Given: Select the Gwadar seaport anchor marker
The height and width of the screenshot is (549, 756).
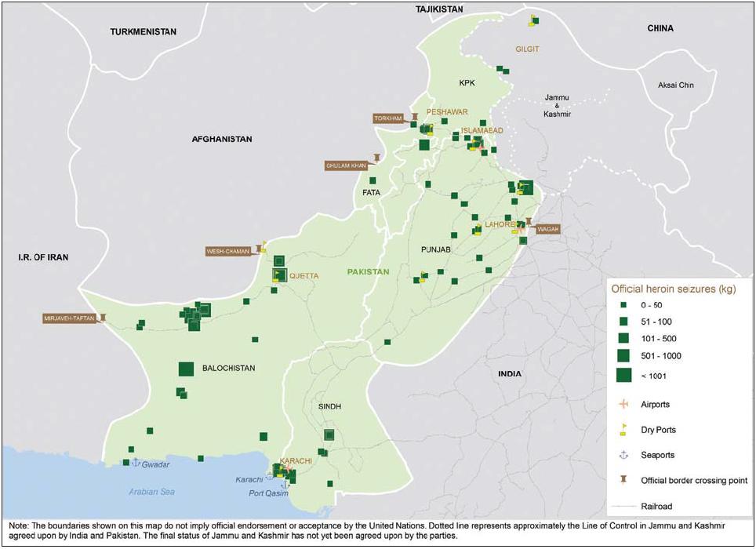Looking at the screenshot, I should [x=135, y=463].
